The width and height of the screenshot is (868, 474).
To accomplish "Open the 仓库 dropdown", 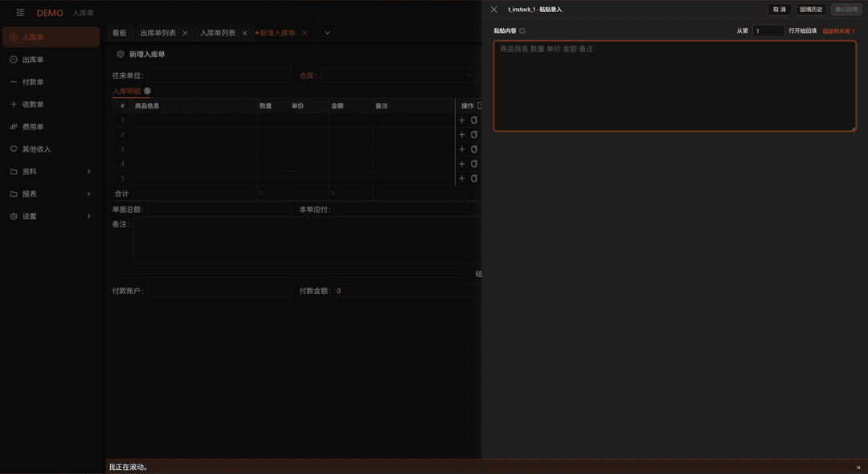I will [399, 76].
